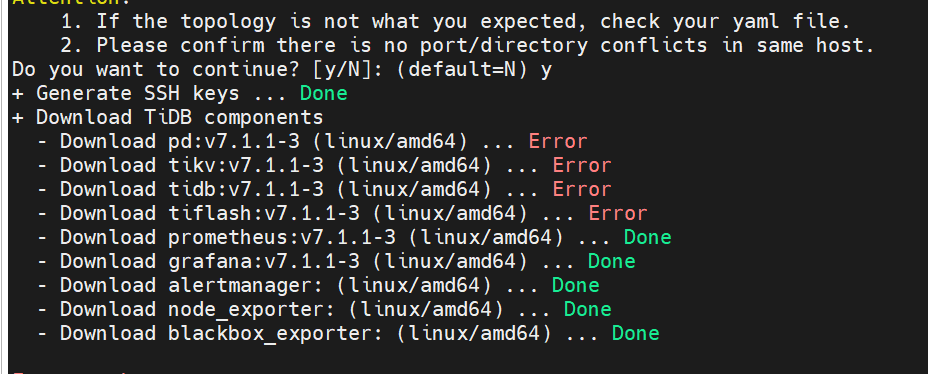
Task: Click Done status for node_exporter download
Action: [588, 309]
